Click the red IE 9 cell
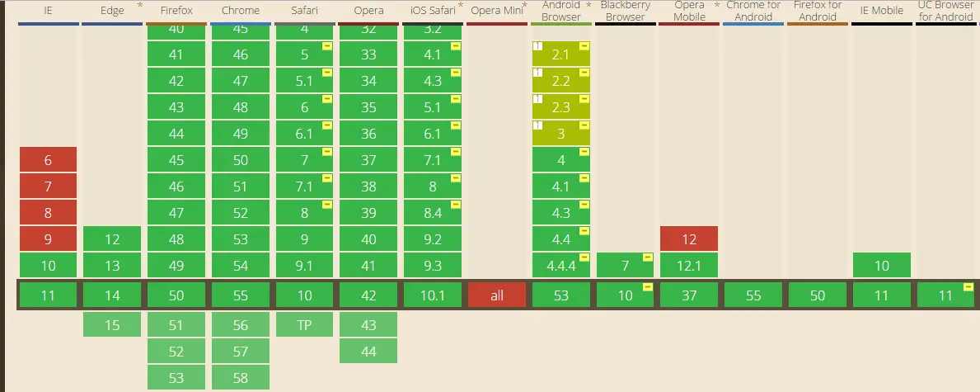The image size is (980, 392). pyautogui.click(x=48, y=239)
